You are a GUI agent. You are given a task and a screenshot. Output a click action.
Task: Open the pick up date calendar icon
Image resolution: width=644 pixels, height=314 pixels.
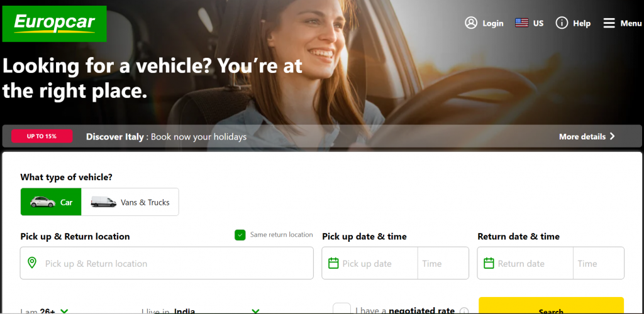point(333,263)
